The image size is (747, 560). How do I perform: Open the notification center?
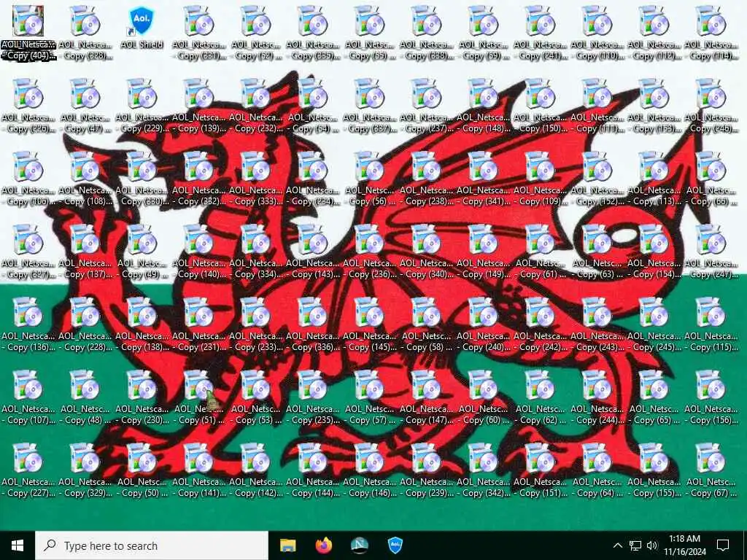pos(723,545)
